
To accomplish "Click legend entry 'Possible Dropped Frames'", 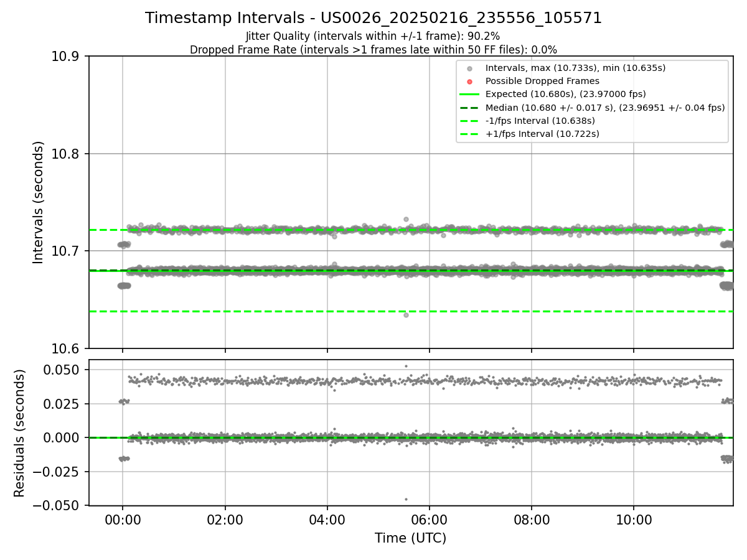I will click(x=542, y=81).
